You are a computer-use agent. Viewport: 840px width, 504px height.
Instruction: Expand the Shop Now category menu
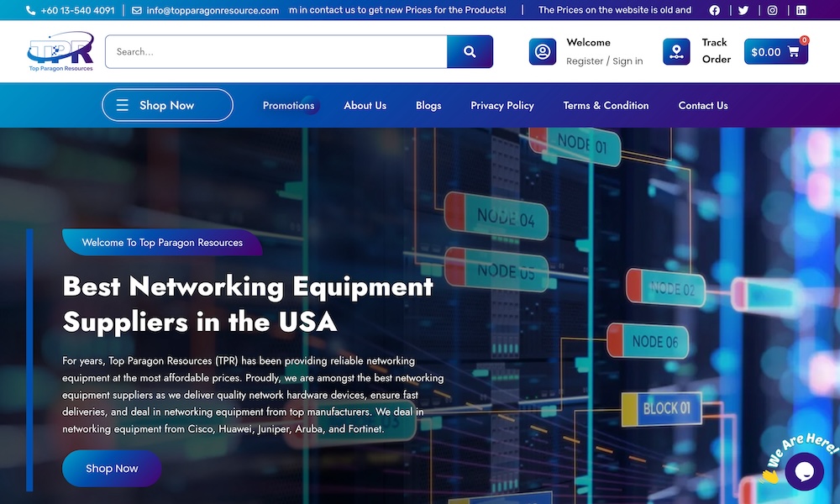[167, 105]
